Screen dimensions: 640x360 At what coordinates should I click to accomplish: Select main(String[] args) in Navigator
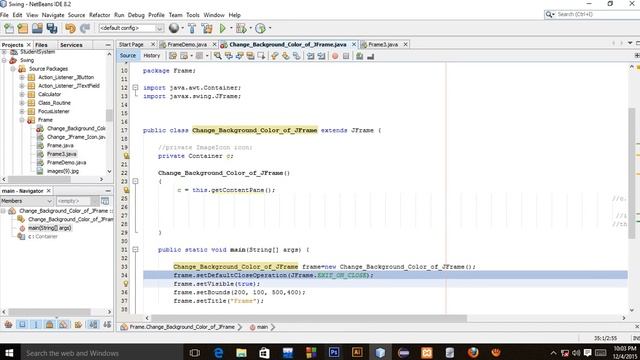(x=49, y=228)
